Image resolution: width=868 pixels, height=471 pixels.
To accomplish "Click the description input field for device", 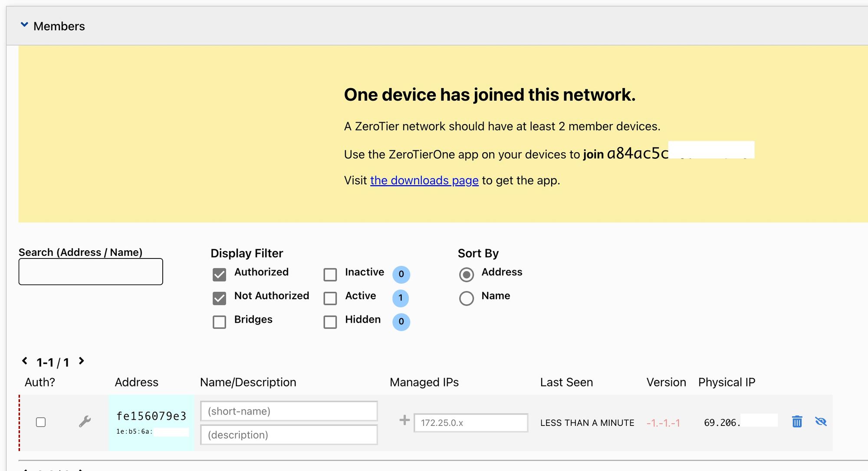I will click(289, 434).
